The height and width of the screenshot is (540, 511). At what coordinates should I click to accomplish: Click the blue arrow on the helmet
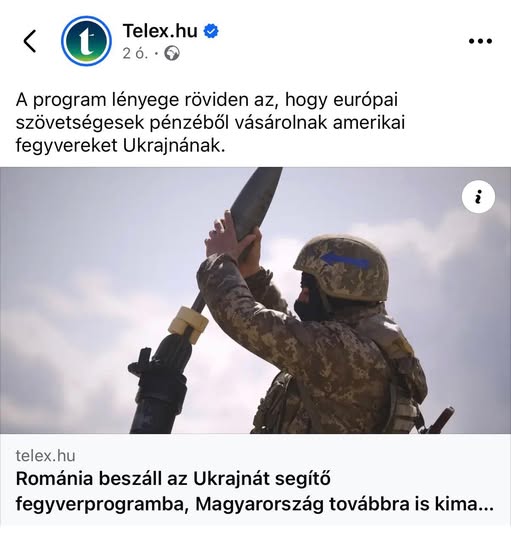tap(345, 261)
